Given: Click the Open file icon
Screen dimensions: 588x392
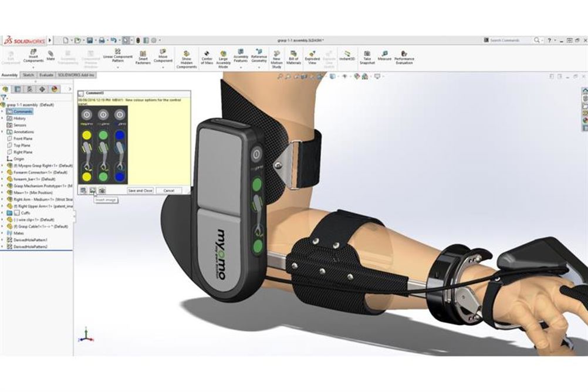Looking at the screenshot, I should (77, 40).
